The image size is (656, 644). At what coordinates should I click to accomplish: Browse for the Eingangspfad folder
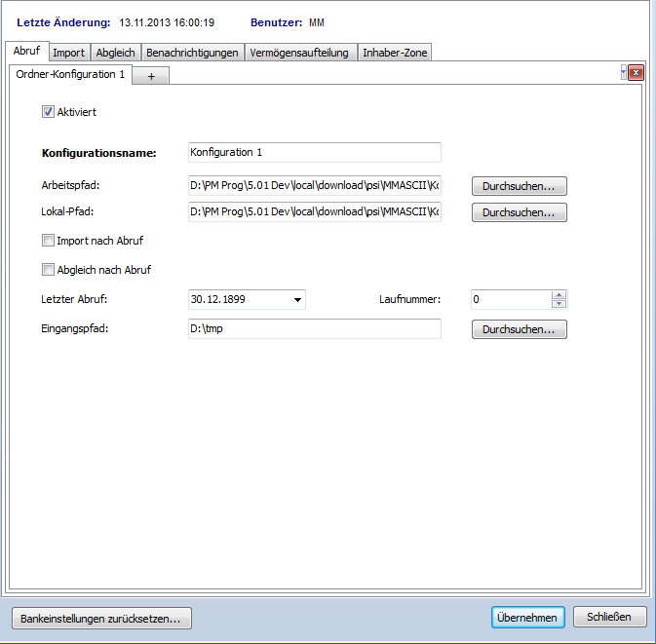click(x=519, y=330)
